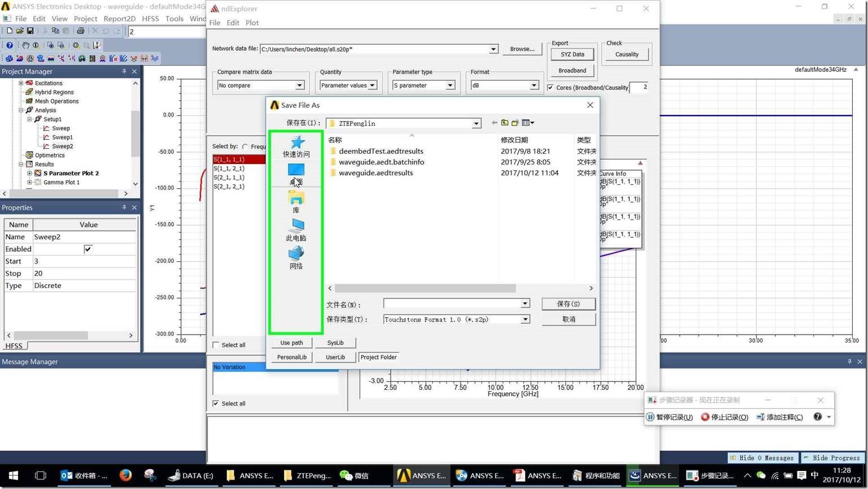The image size is (868, 489).
Task: Go to the Desktop (桌面) location
Action: [296, 174]
